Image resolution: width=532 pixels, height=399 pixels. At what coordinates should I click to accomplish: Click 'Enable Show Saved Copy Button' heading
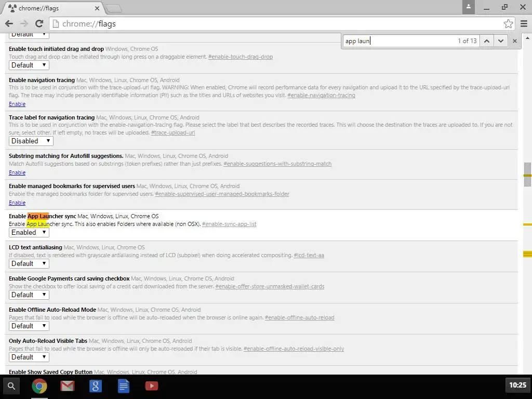50,372
